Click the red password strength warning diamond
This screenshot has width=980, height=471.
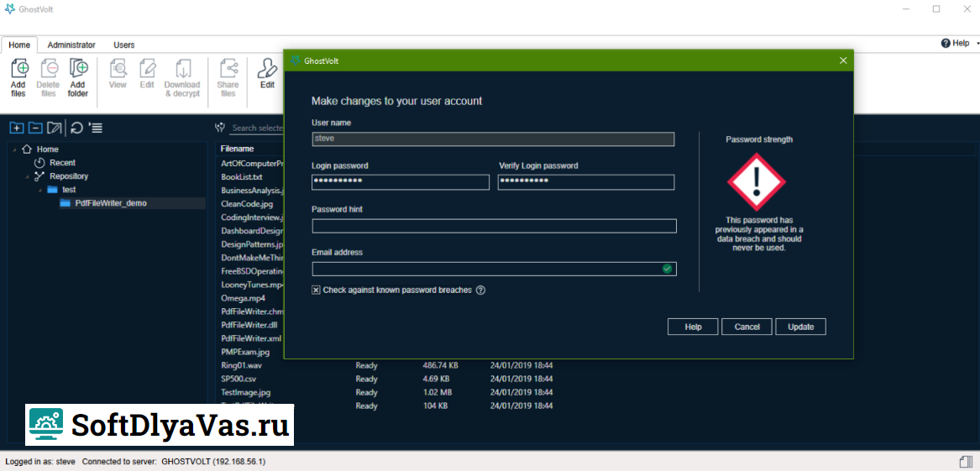click(x=757, y=182)
